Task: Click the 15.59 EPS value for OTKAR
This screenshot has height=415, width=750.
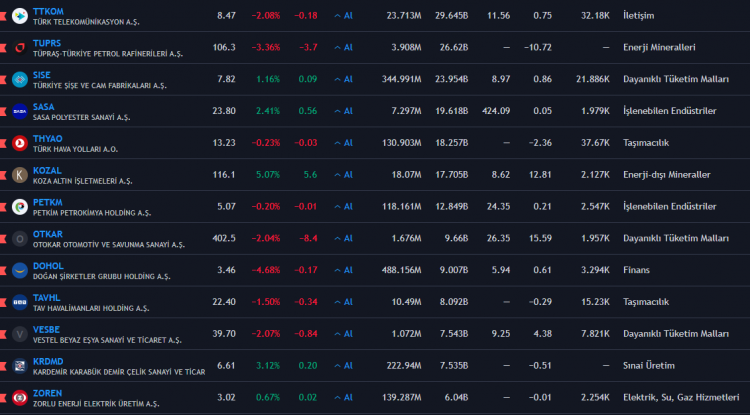Action: pos(542,239)
